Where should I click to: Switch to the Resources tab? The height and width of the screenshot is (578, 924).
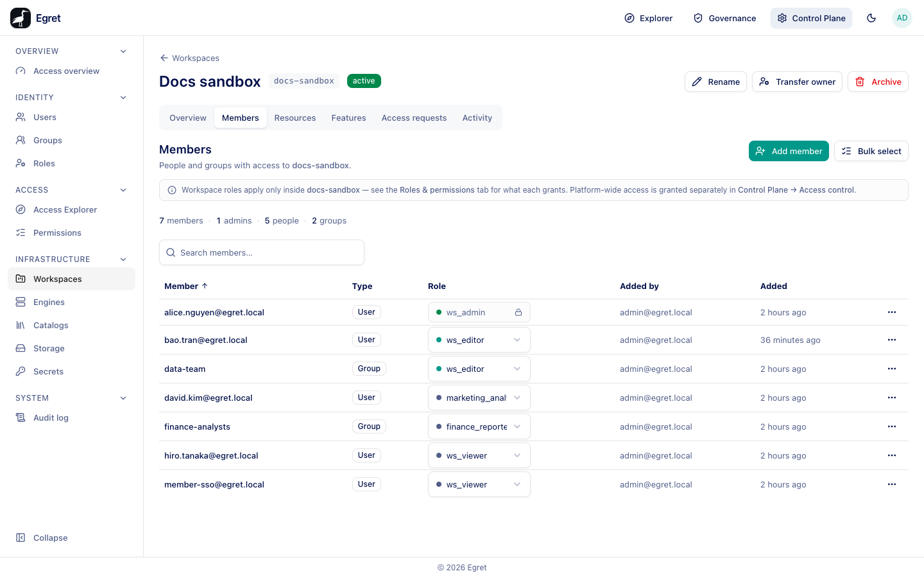click(295, 118)
